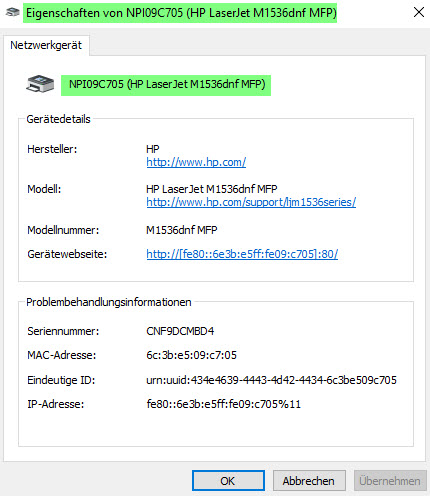Screen dimensions: 430x496
Task: Click the Gerätewebseite: label
Action: pyautogui.click(x=67, y=254)
